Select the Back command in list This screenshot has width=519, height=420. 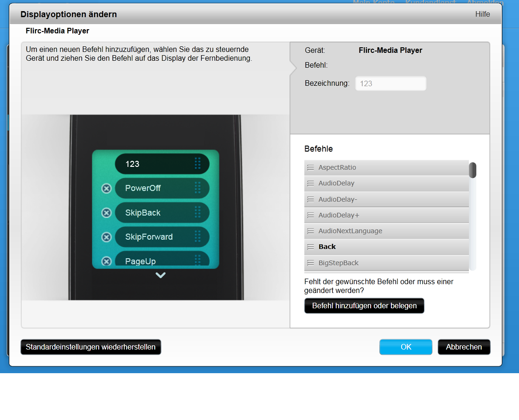click(387, 247)
